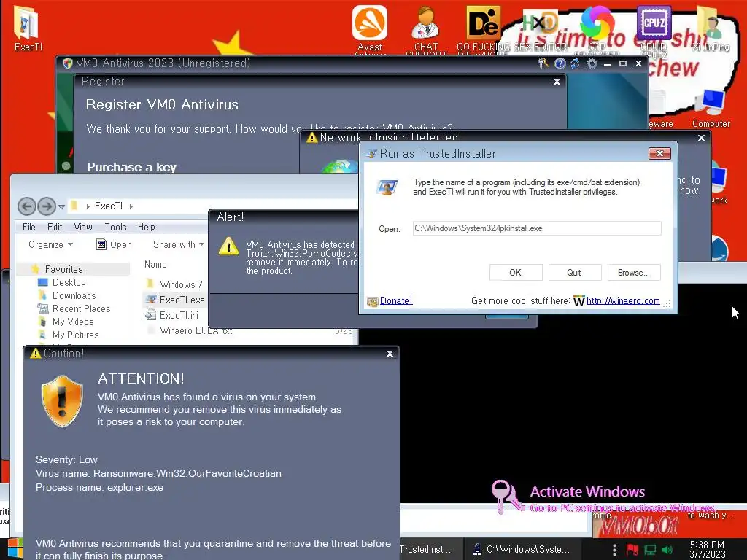
Task: Click the ExecTI breadcrumb in the address bar
Action: 108,206
